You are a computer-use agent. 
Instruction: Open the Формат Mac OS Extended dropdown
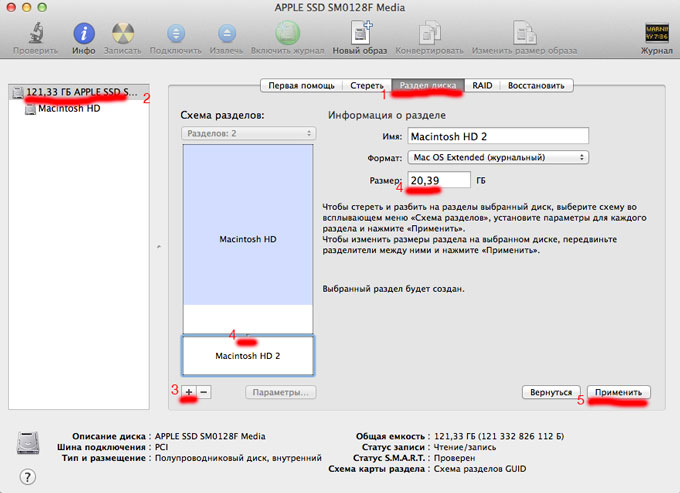(x=498, y=157)
